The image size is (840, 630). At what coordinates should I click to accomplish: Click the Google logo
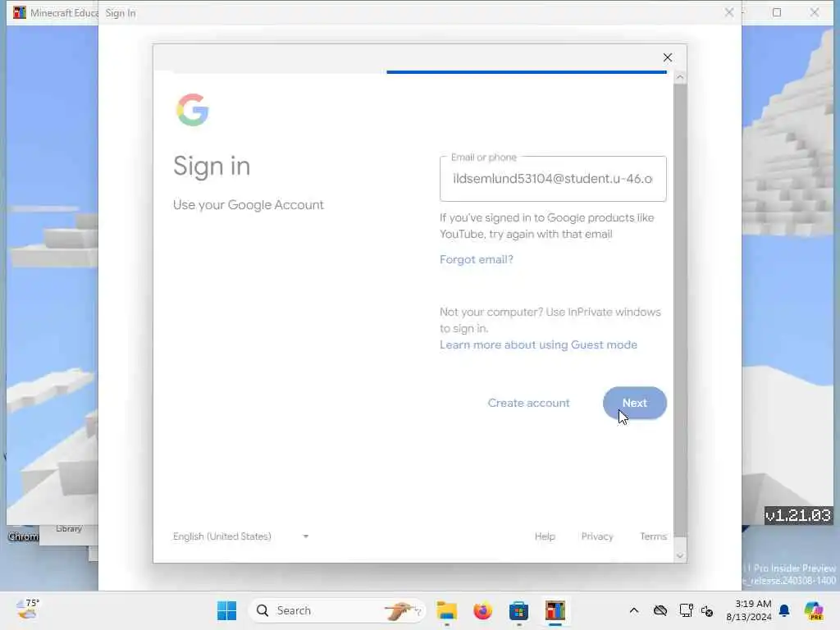point(192,110)
